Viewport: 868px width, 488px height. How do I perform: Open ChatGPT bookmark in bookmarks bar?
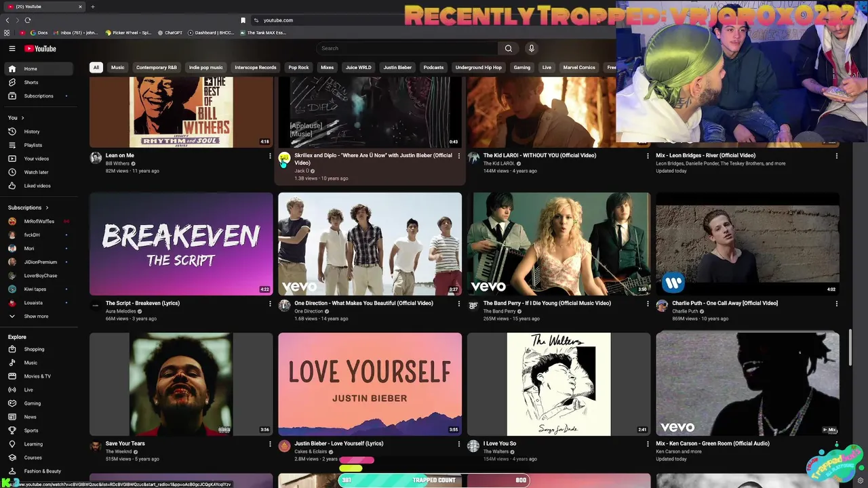(170, 33)
